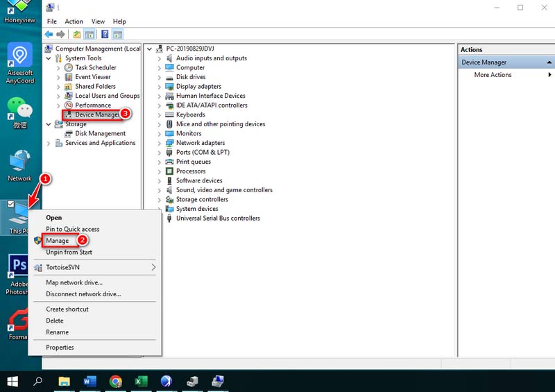Image resolution: width=555 pixels, height=392 pixels.
Task: Click the Up one level folder icon
Action: (x=76, y=35)
